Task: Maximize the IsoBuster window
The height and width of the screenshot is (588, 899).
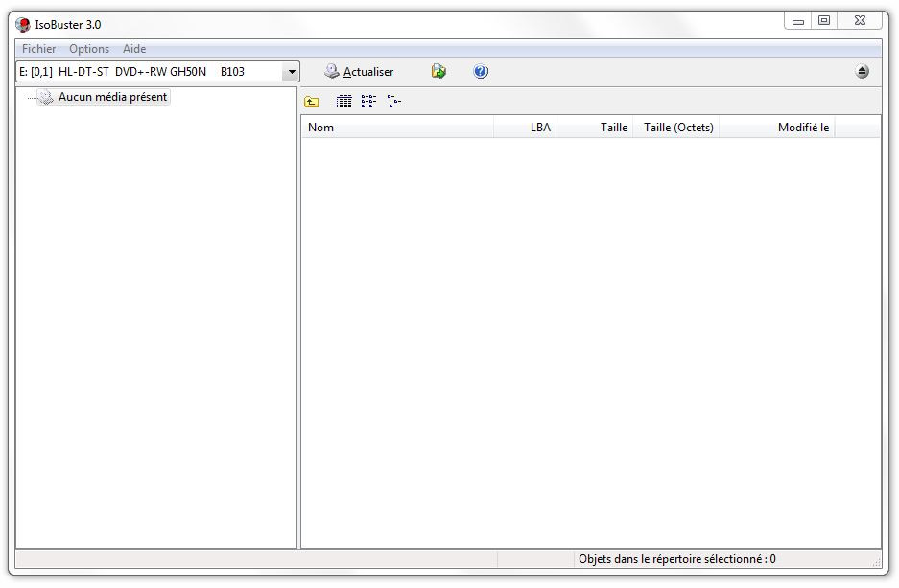Action: (x=823, y=21)
